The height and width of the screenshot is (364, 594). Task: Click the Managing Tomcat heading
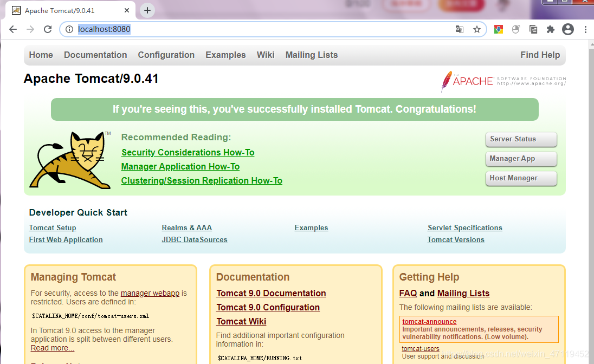[x=73, y=277]
